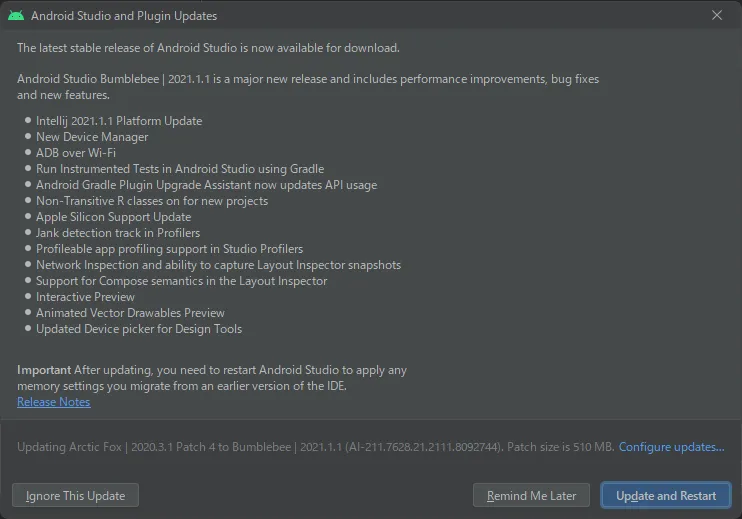Open the Release Notes link
The width and height of the screenshot is (742, 519).
click(x=54, y=402)
